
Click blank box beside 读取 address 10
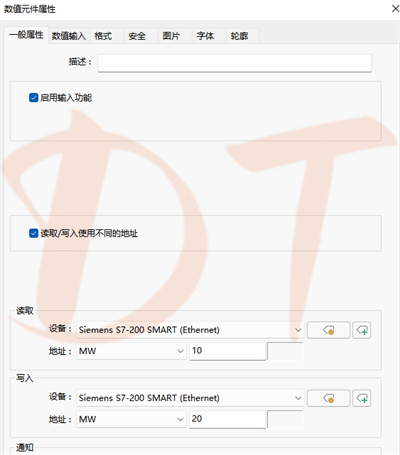[285, 351]
